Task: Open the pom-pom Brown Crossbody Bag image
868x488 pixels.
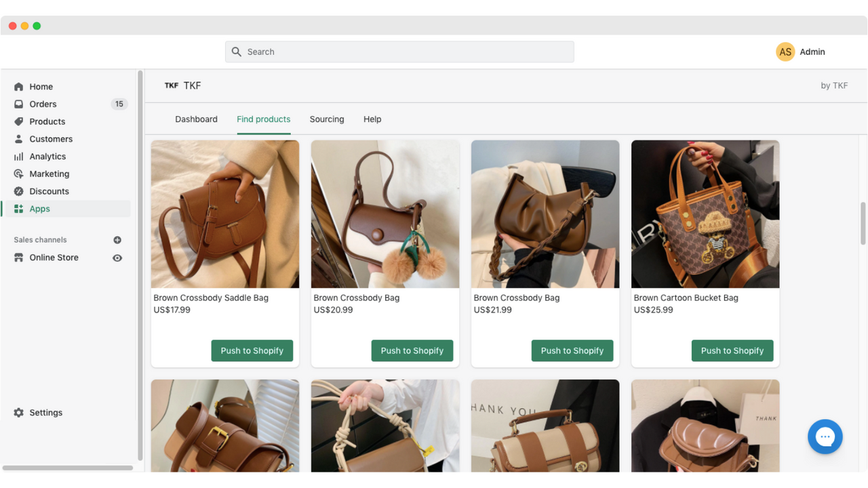Action: tap(385, 214)
